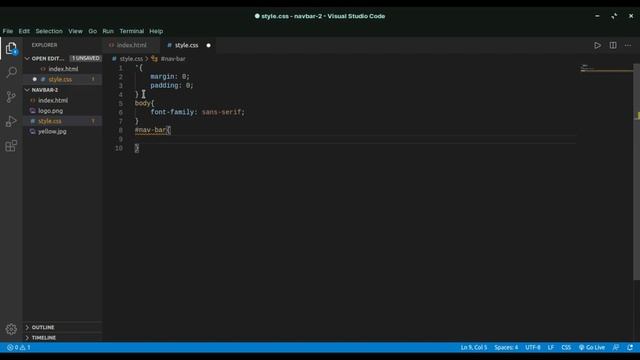Viewport: 640px width, 360px height.
Task: Open the Selection menu
Action: click(49, 31)
